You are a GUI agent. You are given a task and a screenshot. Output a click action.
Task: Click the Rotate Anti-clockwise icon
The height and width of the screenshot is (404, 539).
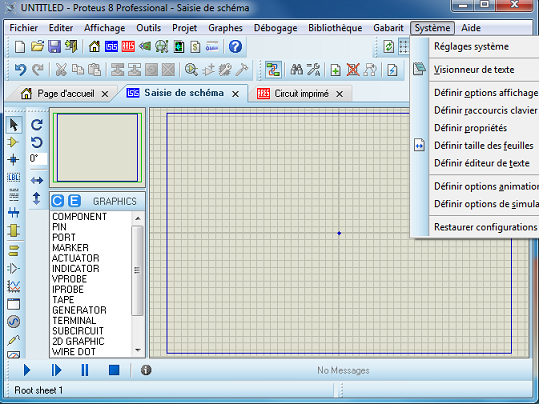[x=37, y=142]
